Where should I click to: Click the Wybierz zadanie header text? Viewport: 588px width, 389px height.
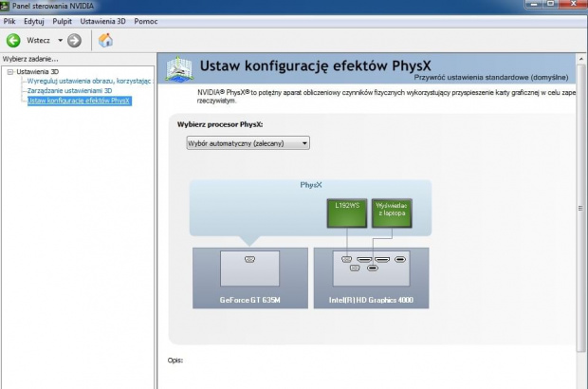point(30,59)
